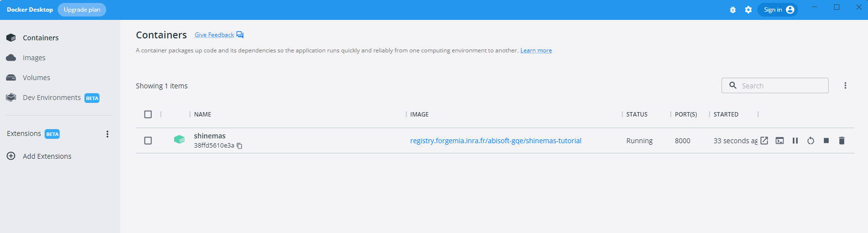Click the port 8000 value
This screenshot has width=868, height=233.
682,141
